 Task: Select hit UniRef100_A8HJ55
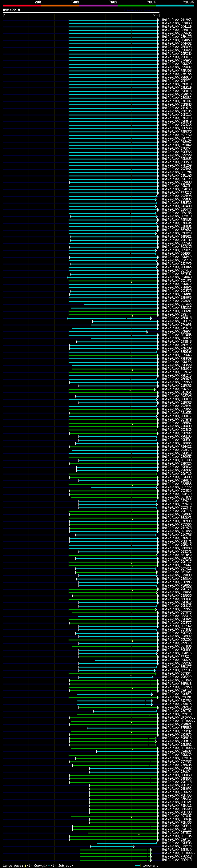(x=177, y=796)
